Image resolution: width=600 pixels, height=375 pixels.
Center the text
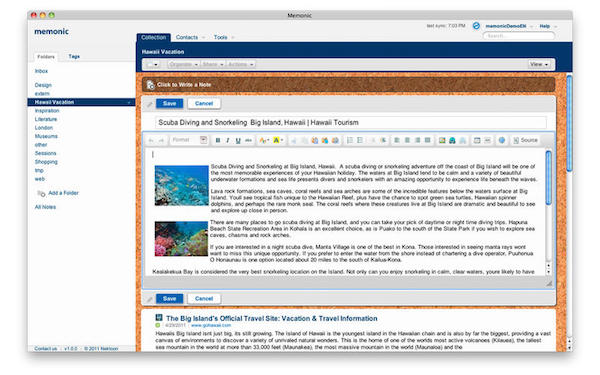(408, 140)
